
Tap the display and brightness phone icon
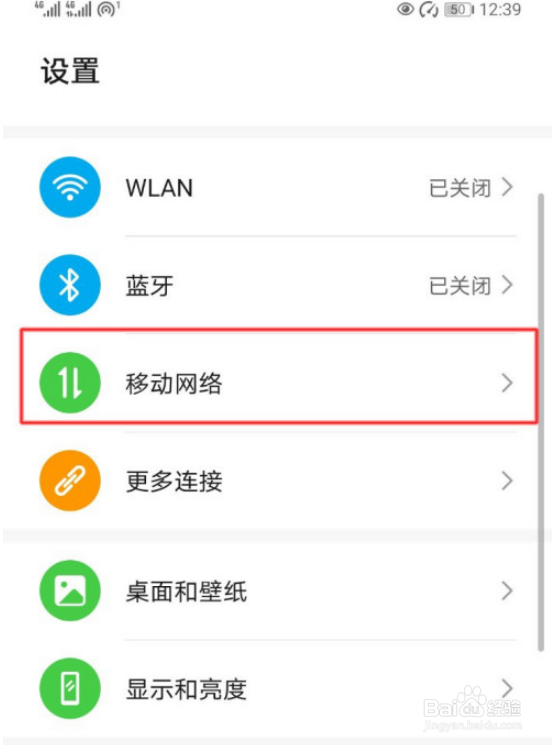point(70,688)
